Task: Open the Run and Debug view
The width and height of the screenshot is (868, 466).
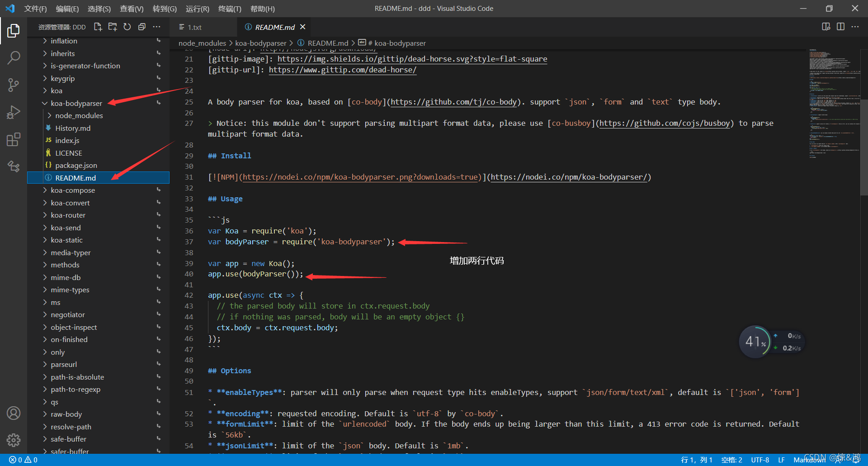Action: coord(14,112)
